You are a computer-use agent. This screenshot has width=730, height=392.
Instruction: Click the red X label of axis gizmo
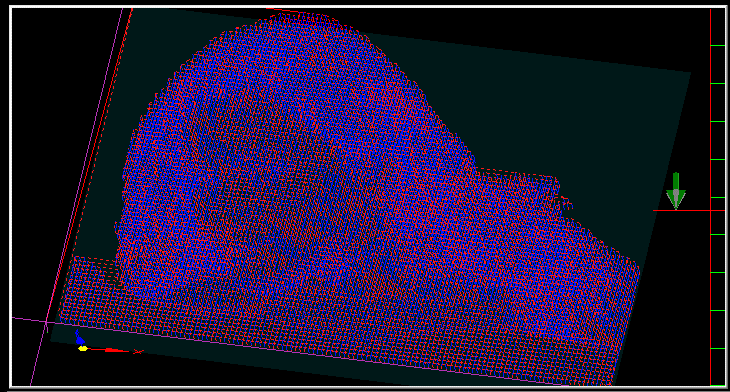click(138, 352)
